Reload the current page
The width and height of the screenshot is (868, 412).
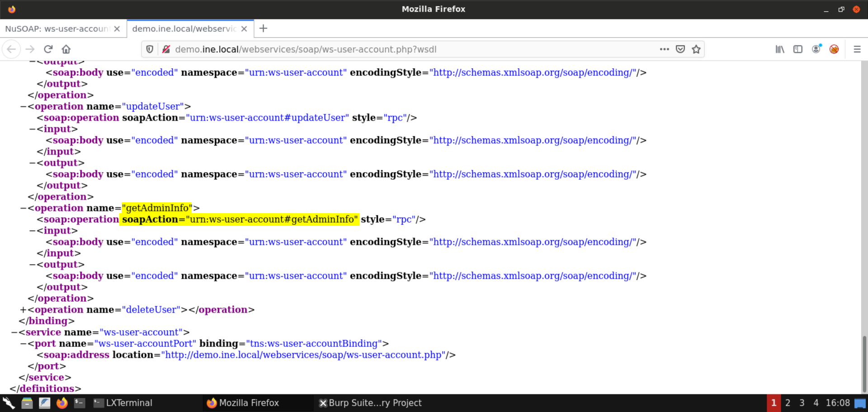pyautogui.click(x=48, y=49)
